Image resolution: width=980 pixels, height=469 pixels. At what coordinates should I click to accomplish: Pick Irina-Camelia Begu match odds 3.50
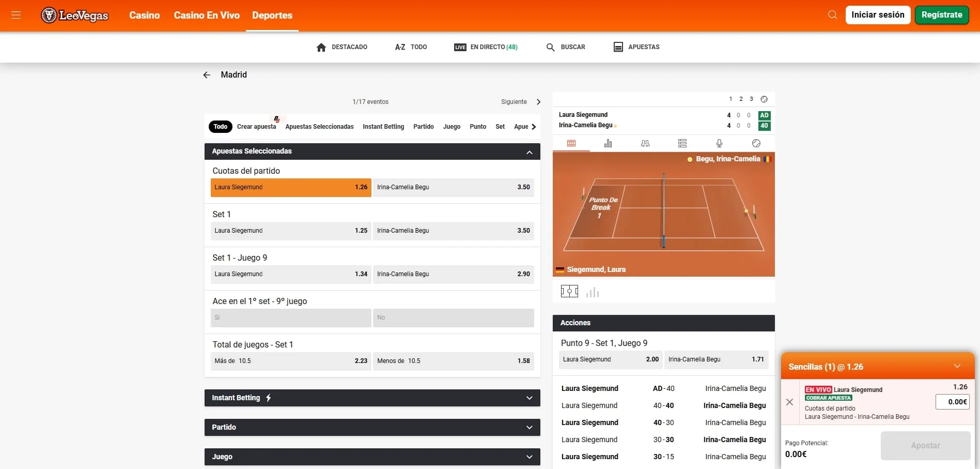pos(454,188)
